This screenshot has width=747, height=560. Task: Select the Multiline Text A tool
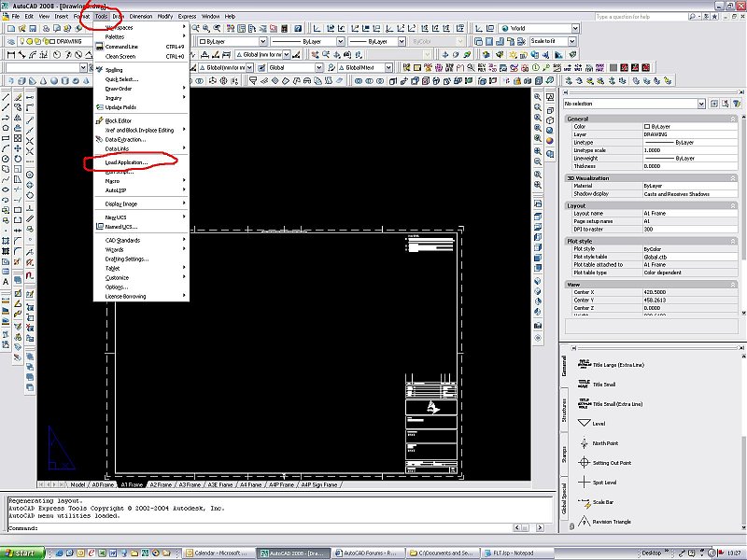(6, 282)
